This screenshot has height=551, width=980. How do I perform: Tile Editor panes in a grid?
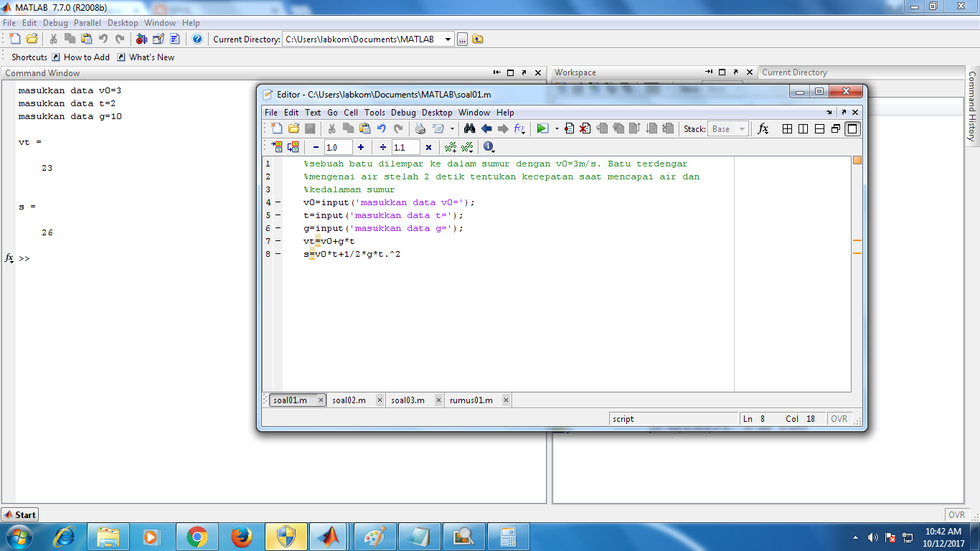tap(787, 128)
